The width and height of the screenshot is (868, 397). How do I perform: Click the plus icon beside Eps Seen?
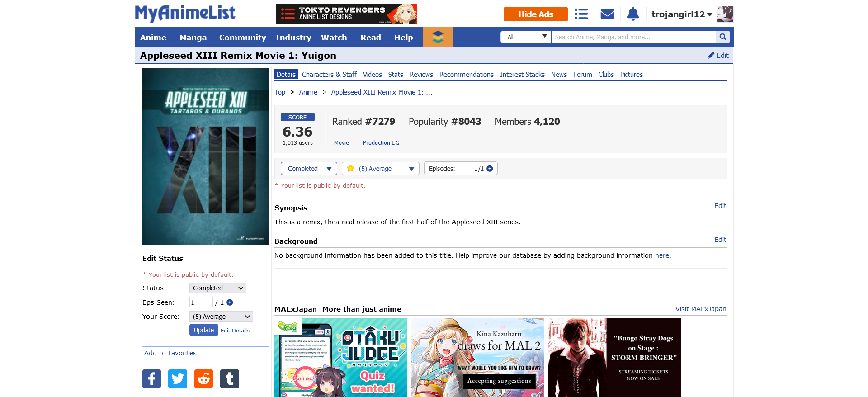click(230, 302)
